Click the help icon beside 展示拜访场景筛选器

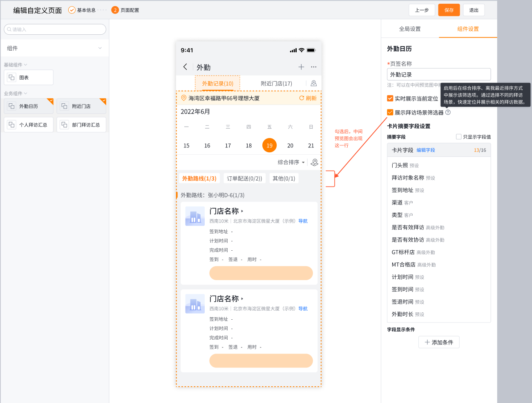[x=448, y=112]
